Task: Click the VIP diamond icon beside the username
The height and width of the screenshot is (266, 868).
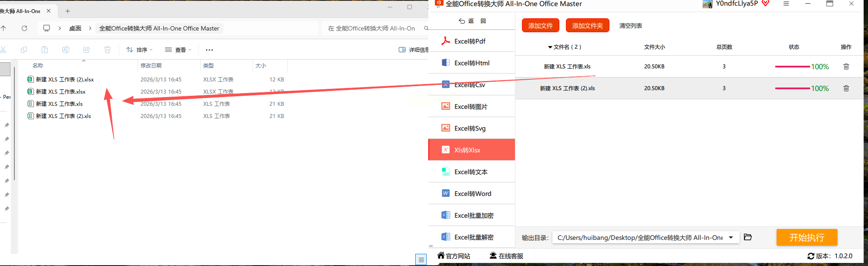Action: point(765,3)
